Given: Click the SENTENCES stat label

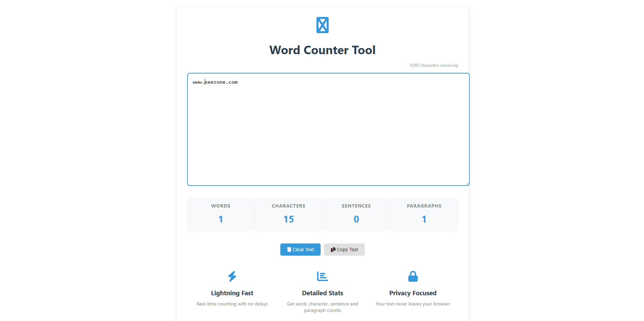Looking at the screenshot, I should click(x=356, y=206).
